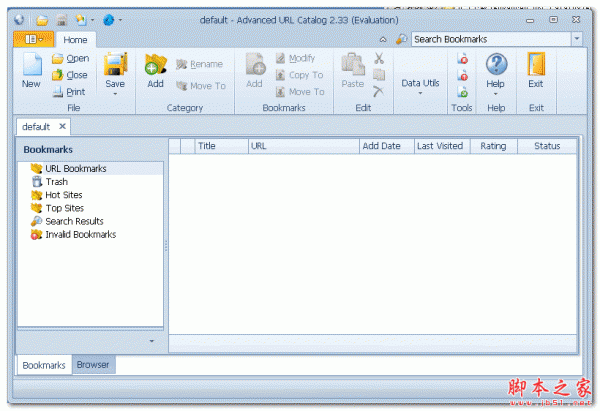Viewport: 600px width, 411px height.
Task: Click Copy To in Bookmarks group
Action: [x=300, y=75]
